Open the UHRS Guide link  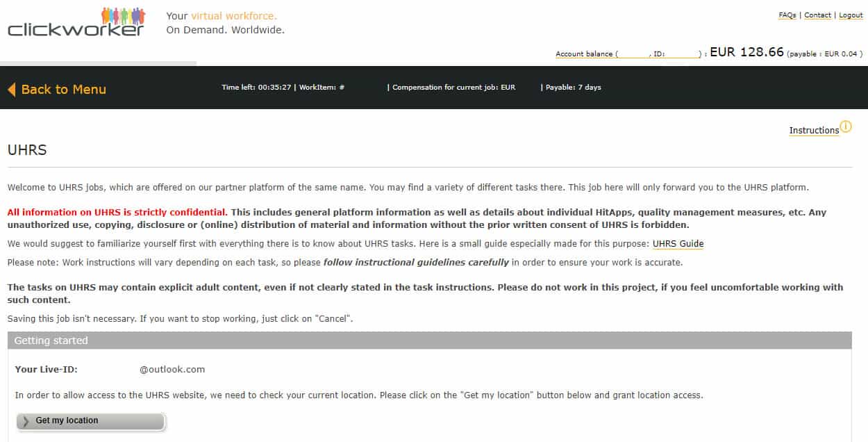point(678,244)
